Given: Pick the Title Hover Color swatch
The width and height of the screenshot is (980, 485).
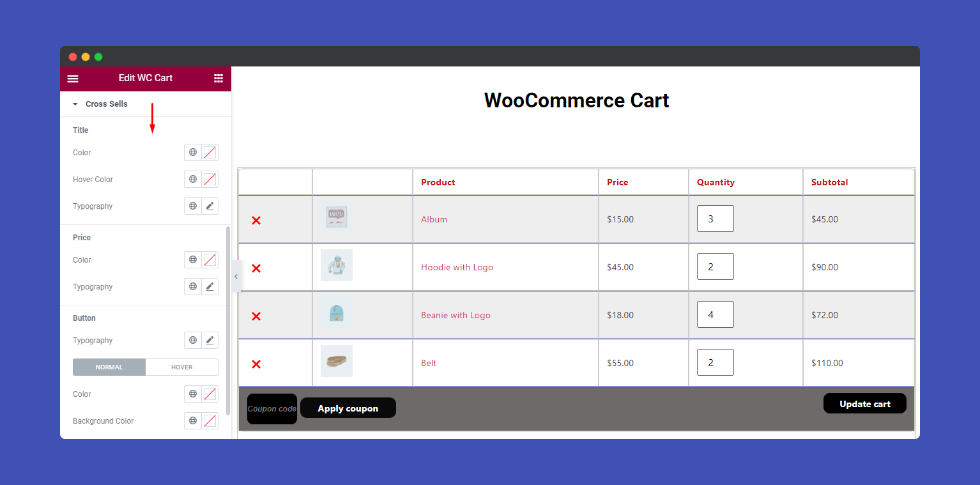Looking at the screenshot, I should point(210,180).
